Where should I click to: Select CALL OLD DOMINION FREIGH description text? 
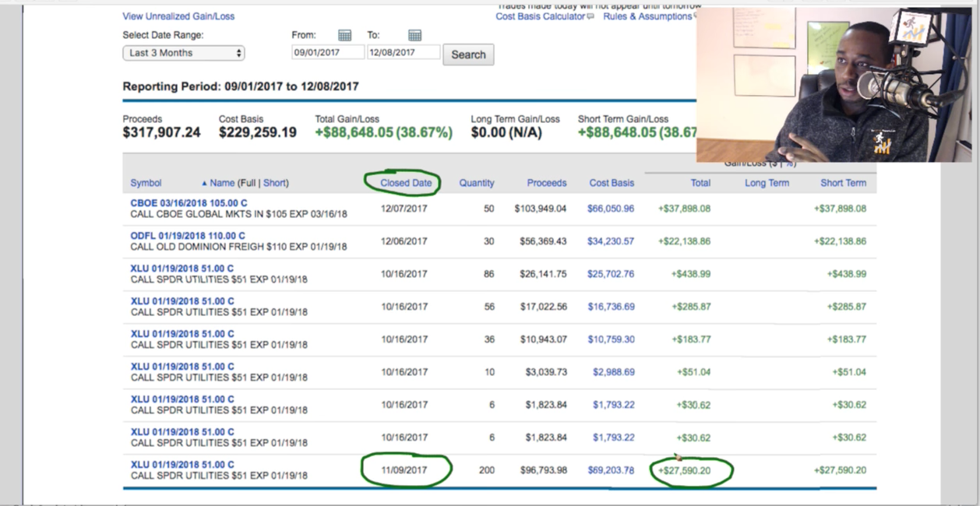click(238, 247)
